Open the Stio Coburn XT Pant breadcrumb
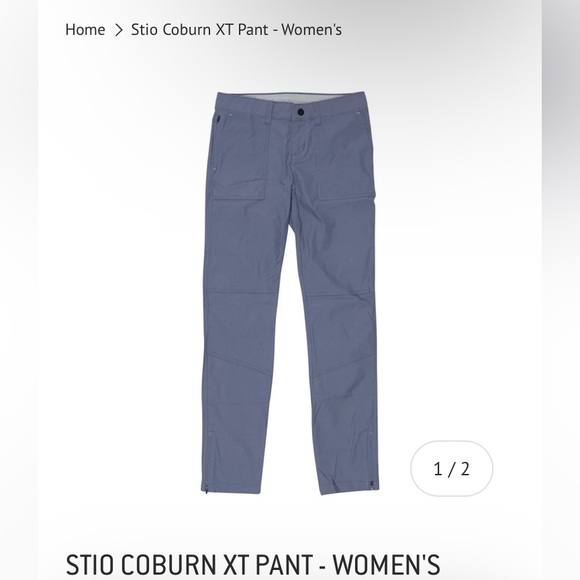580x580 pixels. [236, 30]
